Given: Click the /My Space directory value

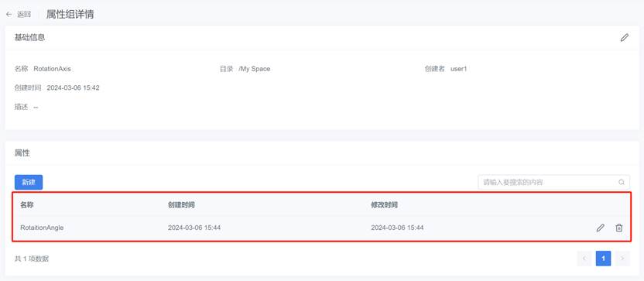Looking at the screenshot, I should pyautogui.click(x=254, y=69).
